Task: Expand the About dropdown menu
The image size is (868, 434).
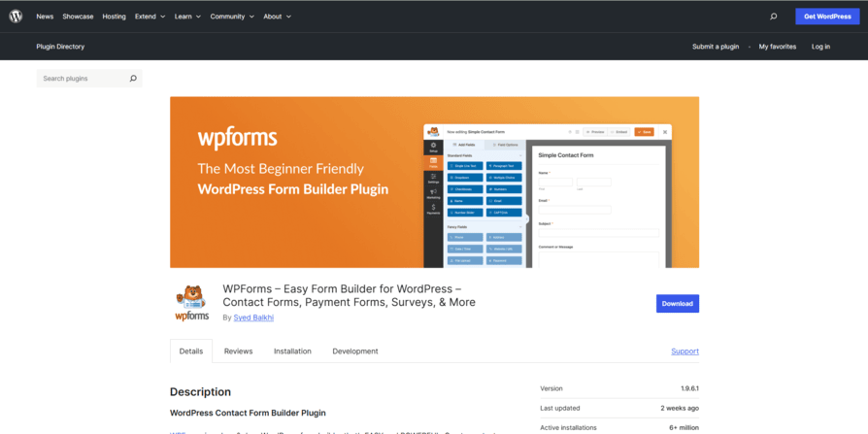Action: (x=278, y=17)
